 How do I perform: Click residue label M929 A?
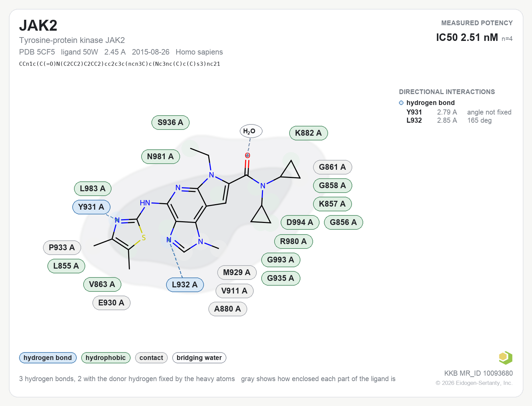(x=237, y=272)
